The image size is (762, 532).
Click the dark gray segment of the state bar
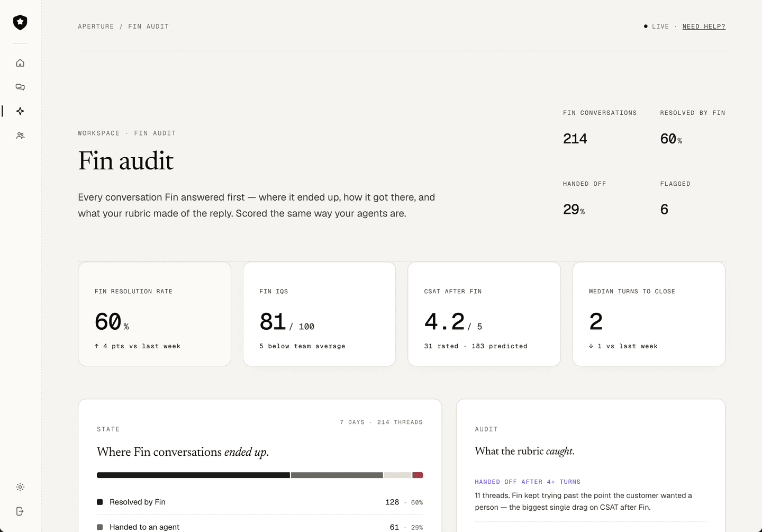pos(337,475)
